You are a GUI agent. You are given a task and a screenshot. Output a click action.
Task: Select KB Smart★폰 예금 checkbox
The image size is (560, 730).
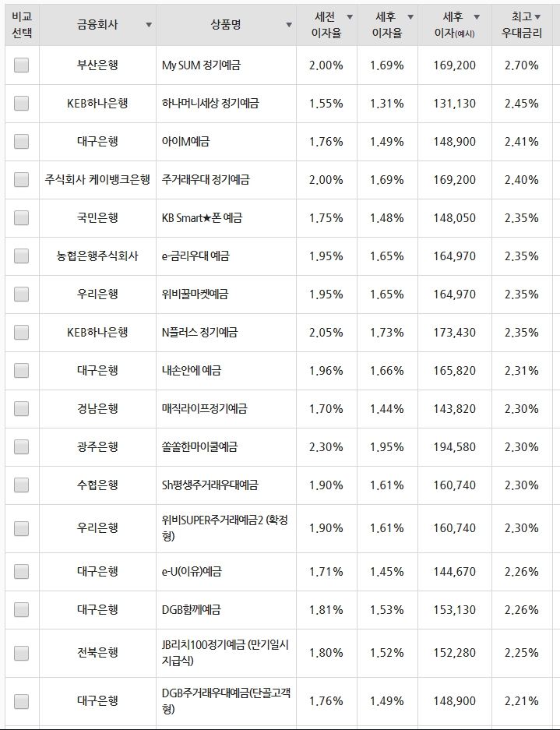pos(21,218)
